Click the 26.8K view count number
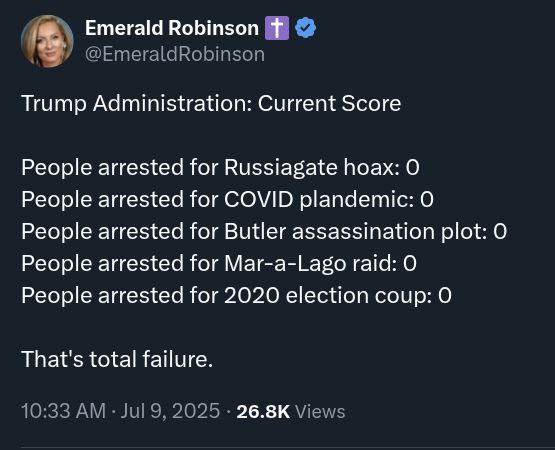The width and height of the screenshot is (555, 450). (263, 411)
